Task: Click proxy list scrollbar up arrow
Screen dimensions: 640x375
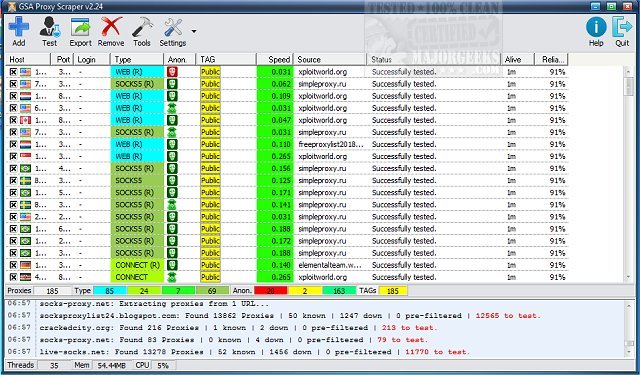Action: pos(629,71)
